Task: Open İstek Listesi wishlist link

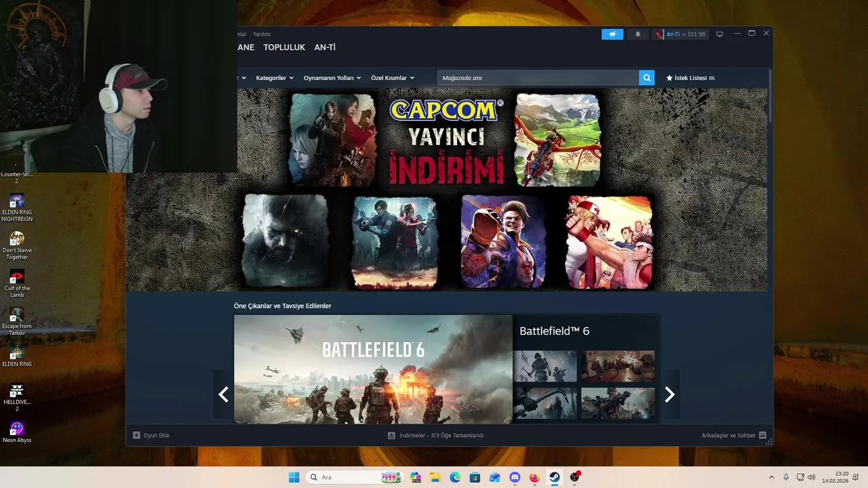Action: pyautogui.click(x=690, y=78)
